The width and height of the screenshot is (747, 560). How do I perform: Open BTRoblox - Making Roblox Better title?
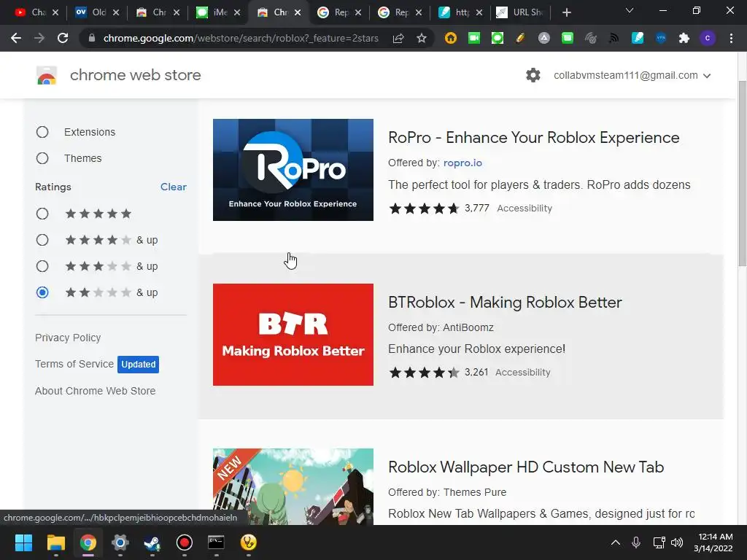(x=505, y=303)
